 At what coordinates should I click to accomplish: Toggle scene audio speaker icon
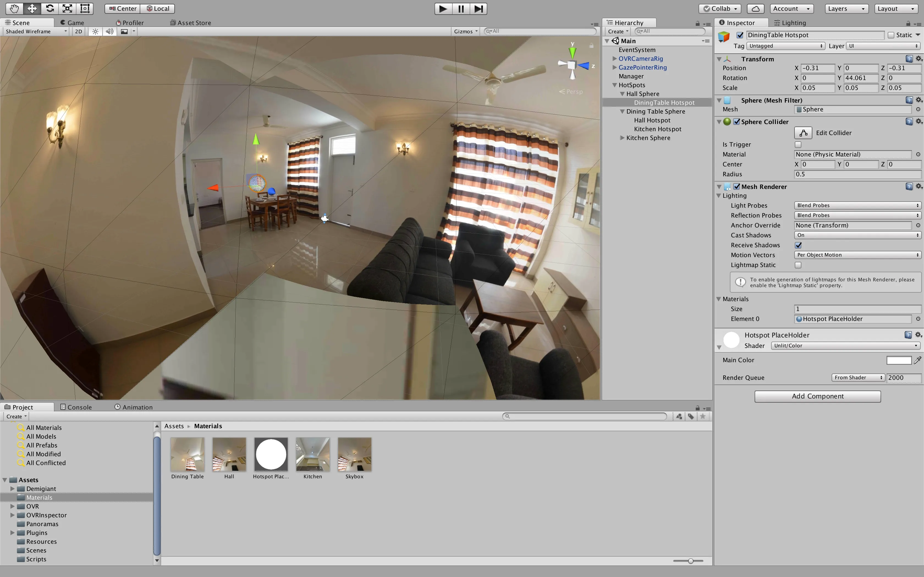[x=109, y=31]
